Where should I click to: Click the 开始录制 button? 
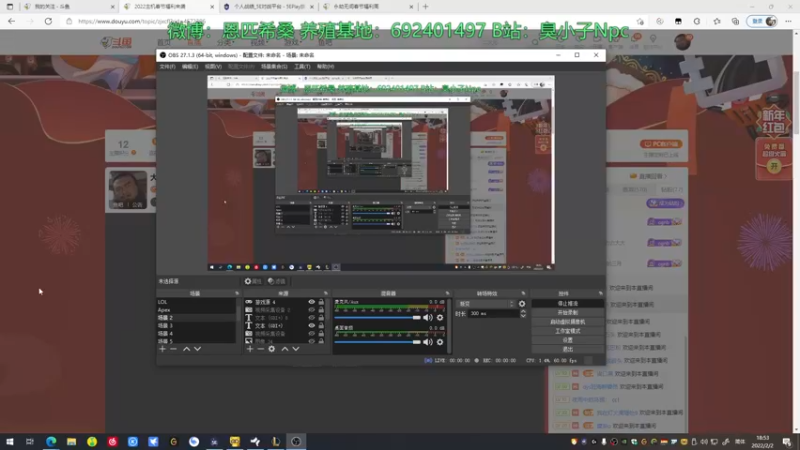pos(567,313)
